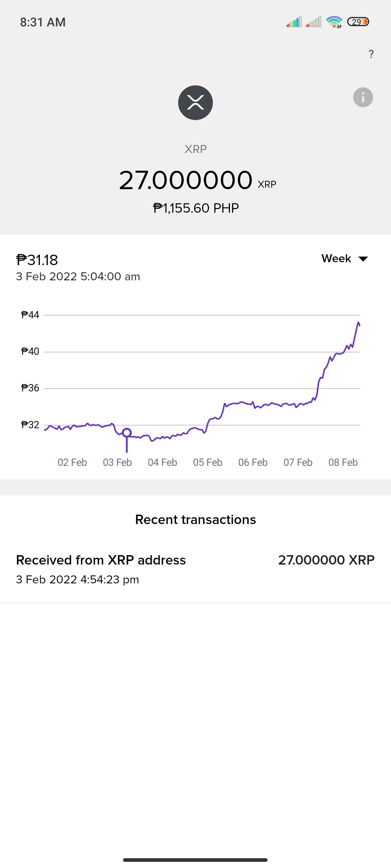Tap the ₱1,155.60 PHP balance value
Image resolution: width=391 pixels, height=868 pixels.
196,208
